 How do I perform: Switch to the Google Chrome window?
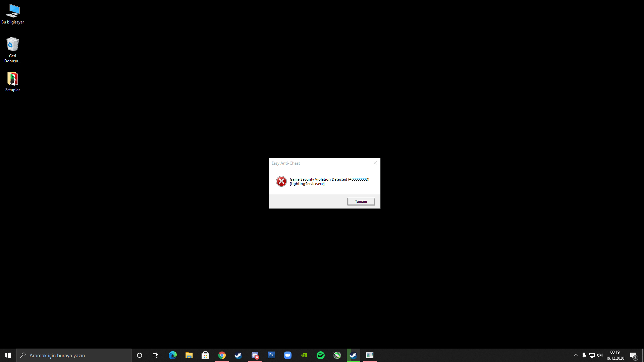click(x=222, y=355)
